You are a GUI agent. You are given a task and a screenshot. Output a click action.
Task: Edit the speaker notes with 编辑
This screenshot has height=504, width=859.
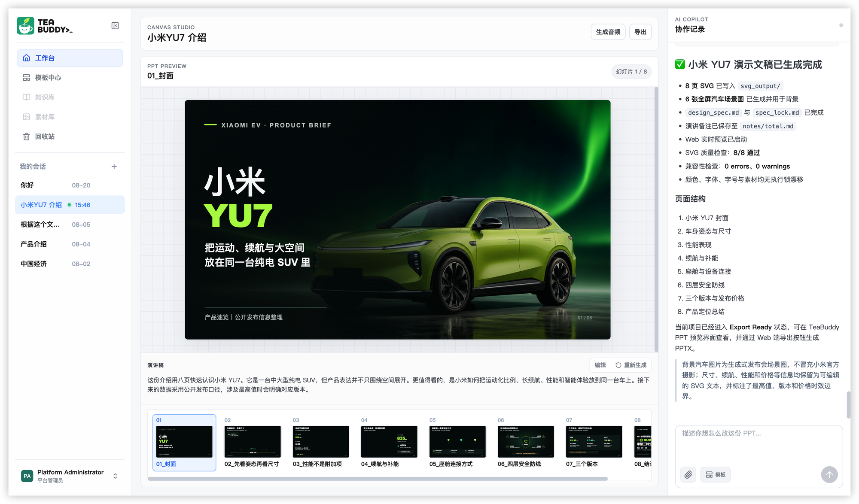click(x=600, y=365)
